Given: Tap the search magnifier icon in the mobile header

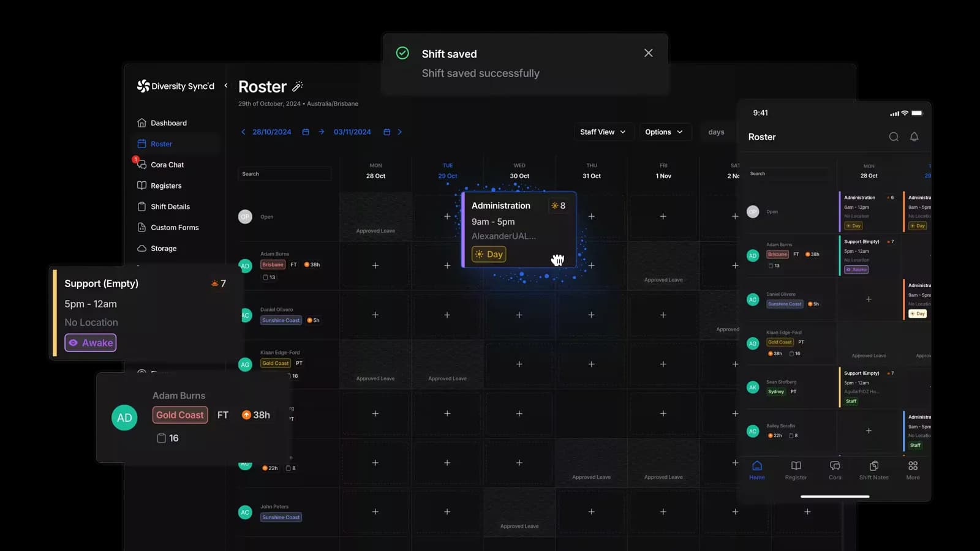Looking at the screenshot, I should [x=894, y=137].
